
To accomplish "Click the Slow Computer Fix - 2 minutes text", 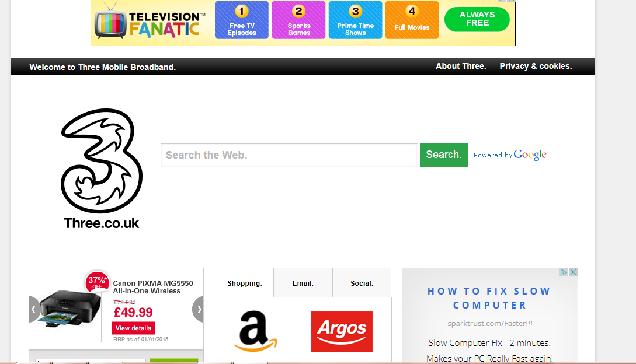I will (x=489, y=343).
